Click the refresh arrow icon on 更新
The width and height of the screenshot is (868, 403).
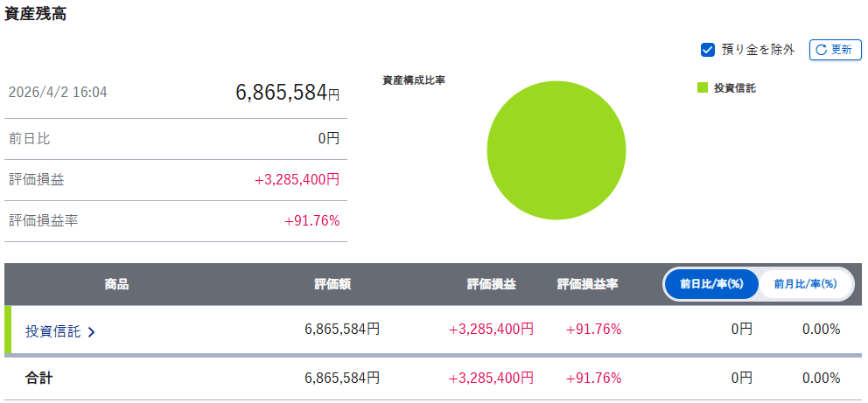[821, 50]
